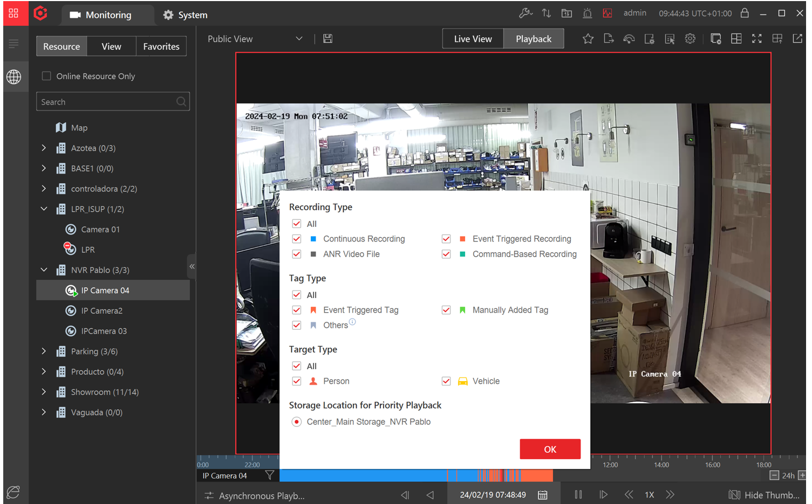Switch to the Live View tab

coord(473,38)
